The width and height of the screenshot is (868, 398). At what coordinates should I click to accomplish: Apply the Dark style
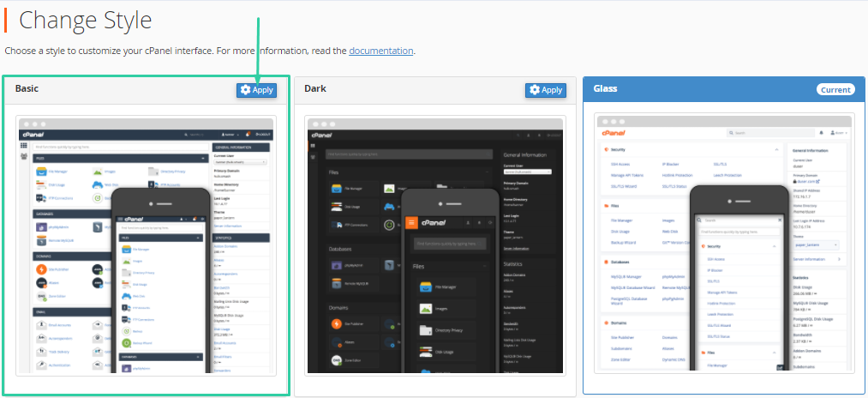pos(545,90)
